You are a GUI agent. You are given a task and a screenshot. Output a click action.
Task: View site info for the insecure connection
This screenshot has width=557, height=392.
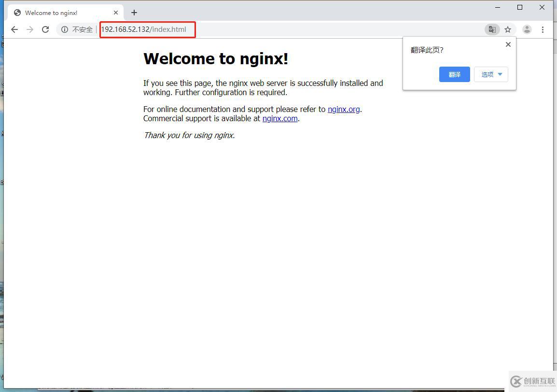(x=65, y=29)
